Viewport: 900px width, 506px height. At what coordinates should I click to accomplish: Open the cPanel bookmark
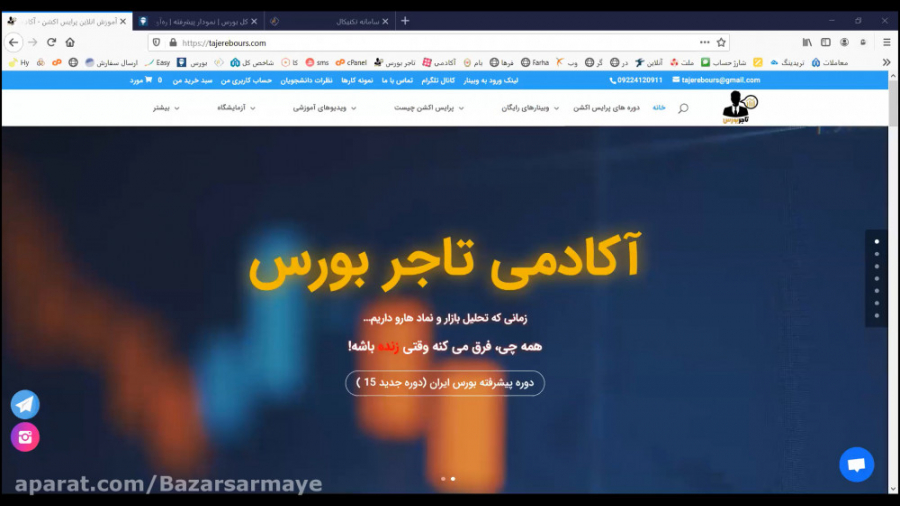351,63
